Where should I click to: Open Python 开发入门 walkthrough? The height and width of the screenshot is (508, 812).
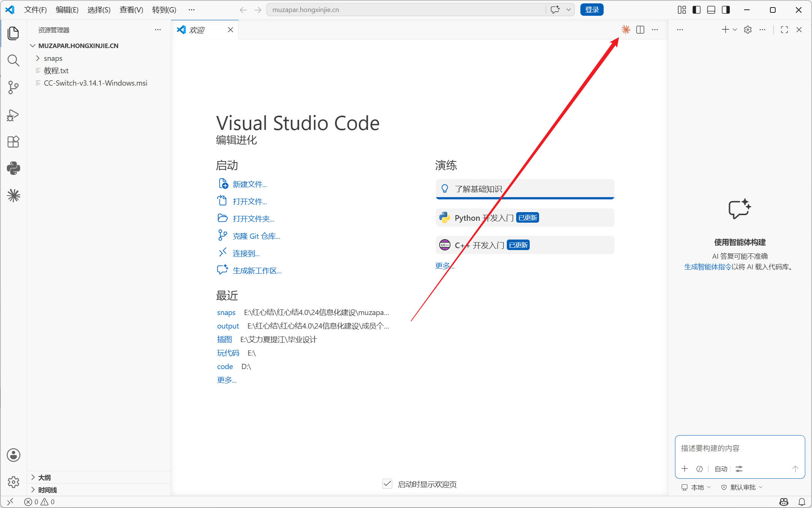[x=525, y=218]
